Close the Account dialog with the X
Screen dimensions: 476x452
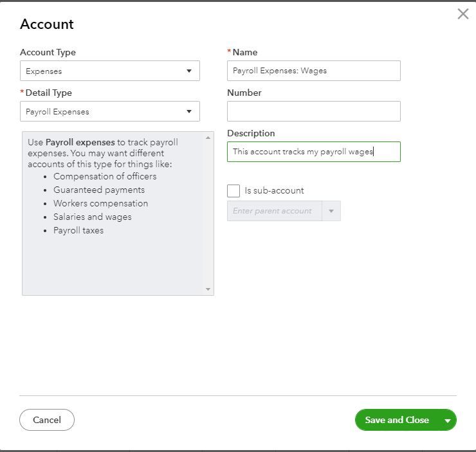463,14
